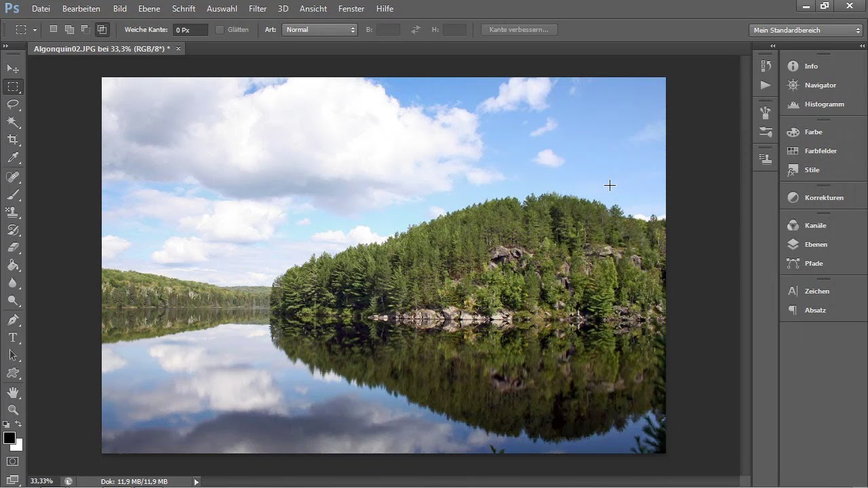Open the History panel icon

(x=766, y=66)
